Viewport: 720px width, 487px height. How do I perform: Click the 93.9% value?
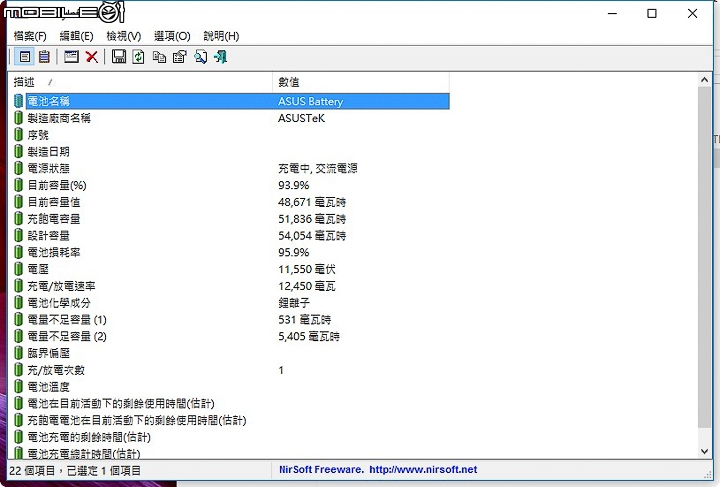click(x=293, y=185)
